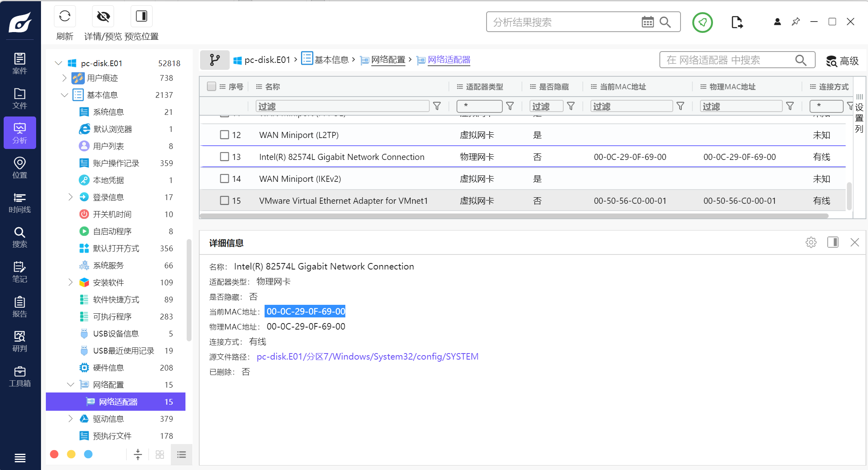The height and width of the screenshot is (470, 868).
Task: Open the 搜索 sidebar section
Action: tap(19, 237)
